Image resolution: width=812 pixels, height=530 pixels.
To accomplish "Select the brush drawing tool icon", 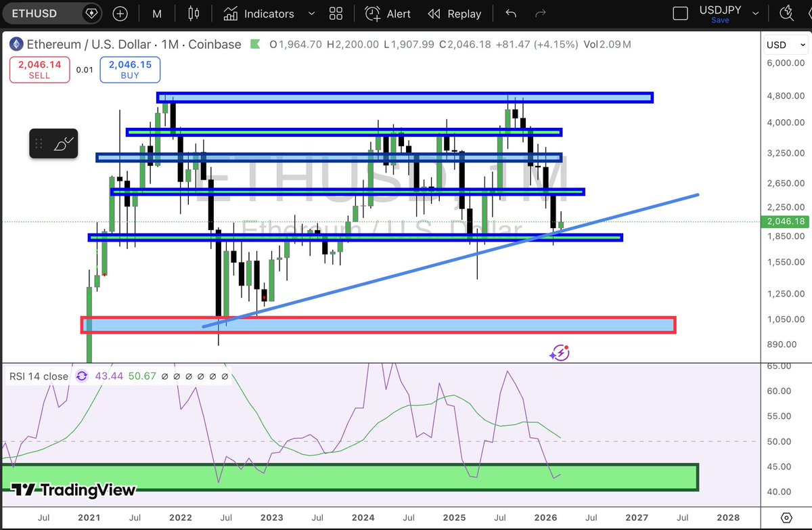I will [63, 143].
